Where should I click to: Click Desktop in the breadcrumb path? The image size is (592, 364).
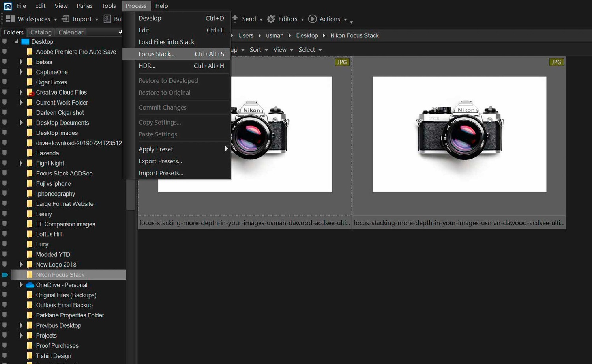307,35
